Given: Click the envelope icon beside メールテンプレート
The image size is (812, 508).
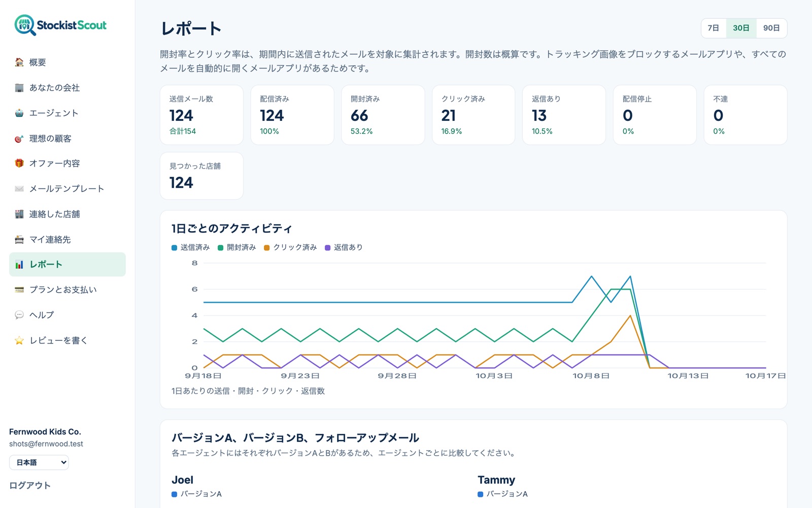Looking at the screenshot, I should (19, 188).
